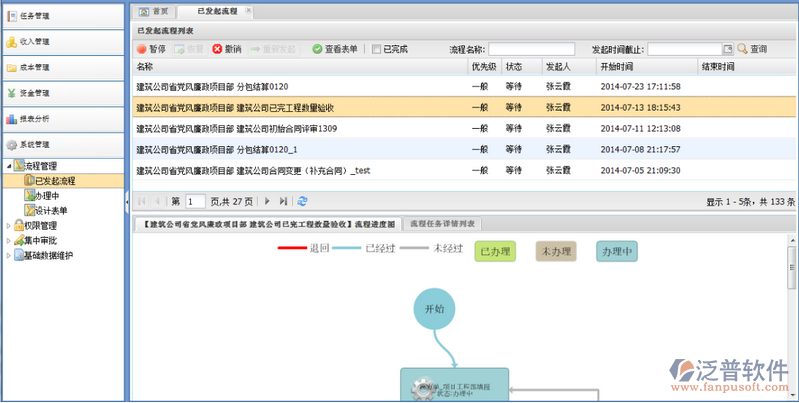Click the diagram vertical scrollbar
Viewport: 799px width, 403px height.
[x=791, y=265]
